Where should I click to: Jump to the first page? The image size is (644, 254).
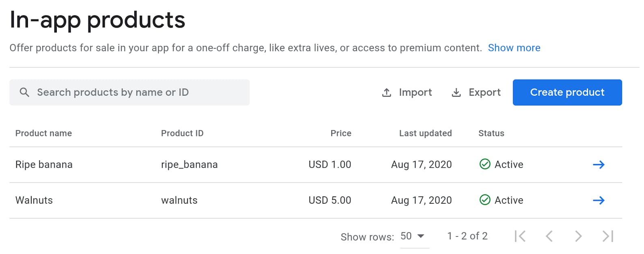click(x=521, y=236)
